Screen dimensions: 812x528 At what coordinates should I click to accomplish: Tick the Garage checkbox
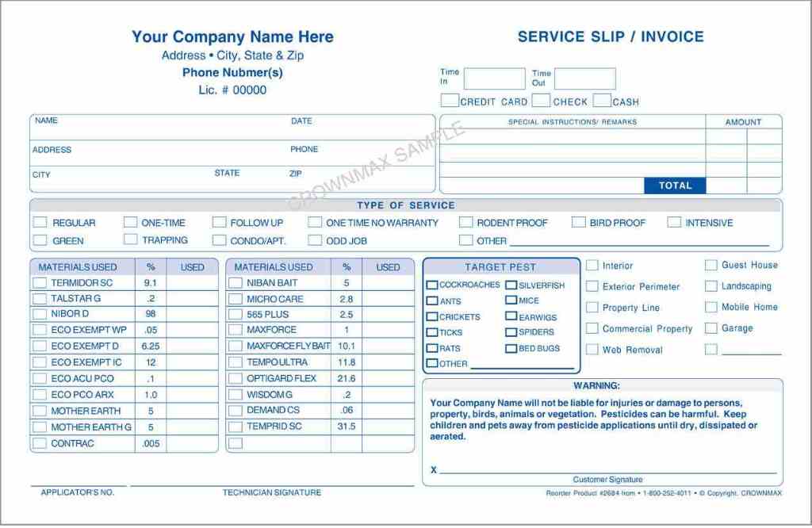point(711,328)
